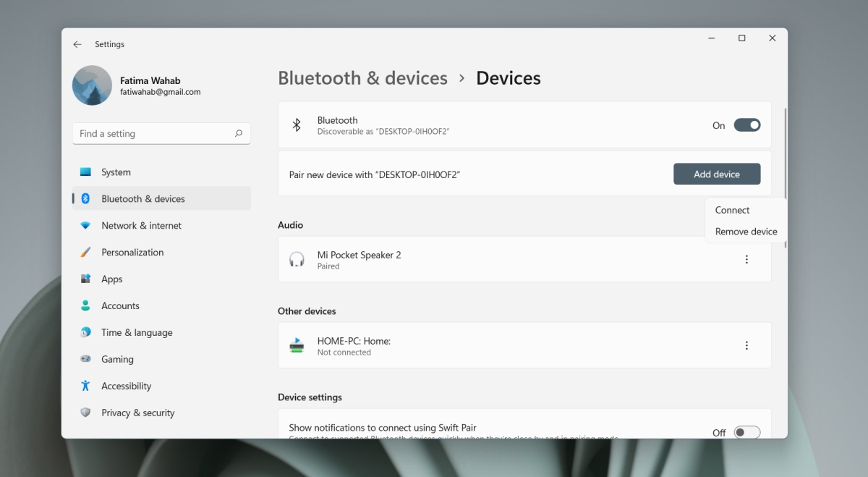
Task: Open Gaming settings page
Action: pyautogui.click(x=161, y=359)
